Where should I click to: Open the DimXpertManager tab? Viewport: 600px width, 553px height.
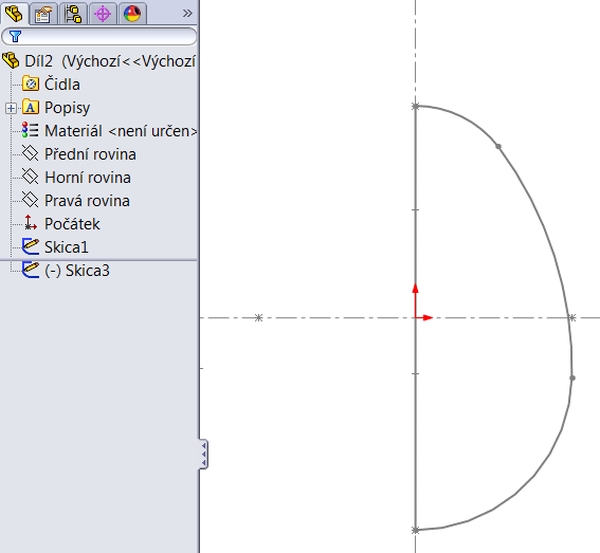102,13
